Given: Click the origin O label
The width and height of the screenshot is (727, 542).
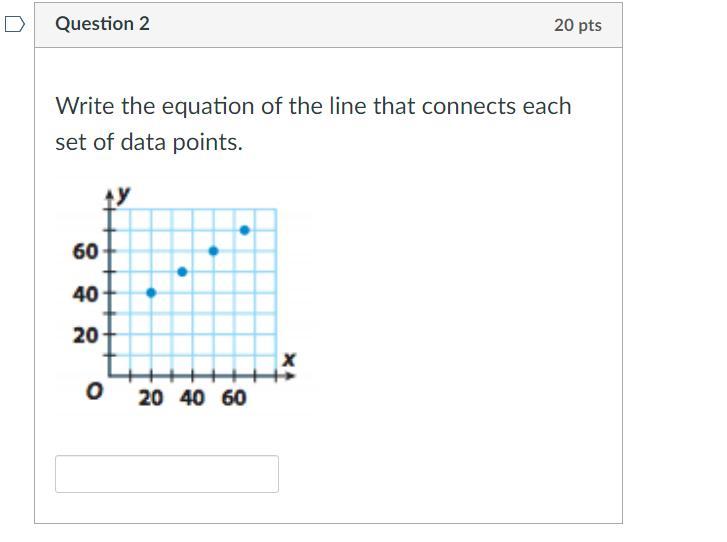Looking at the screenshot, I should click(95, 391).
